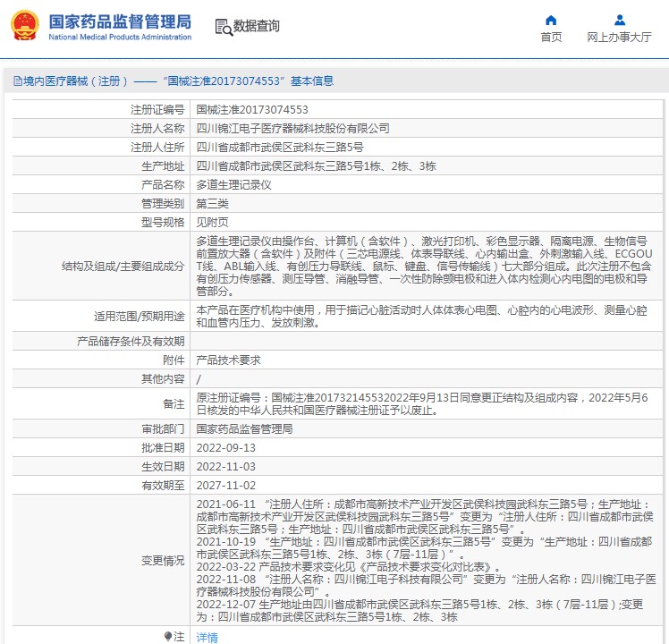The width and height of the screenshot is (669, 644).
Task: Click the 审批部门 row label
Action: coord(163,429)
